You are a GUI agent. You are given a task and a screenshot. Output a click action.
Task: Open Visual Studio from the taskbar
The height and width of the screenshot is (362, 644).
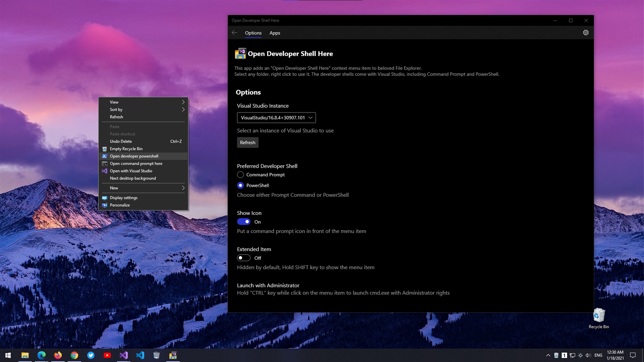pyautogui.click(x=124, y=355)
